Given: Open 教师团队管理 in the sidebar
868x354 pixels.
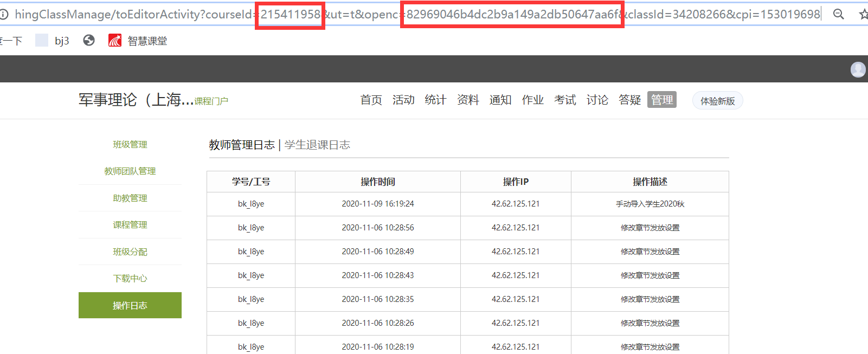Looking at the screenshot, I should (x=130, y=171).
